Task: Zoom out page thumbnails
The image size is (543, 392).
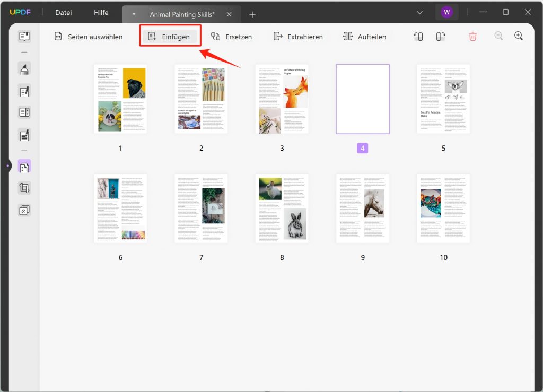Action: [x=498, y=36]
